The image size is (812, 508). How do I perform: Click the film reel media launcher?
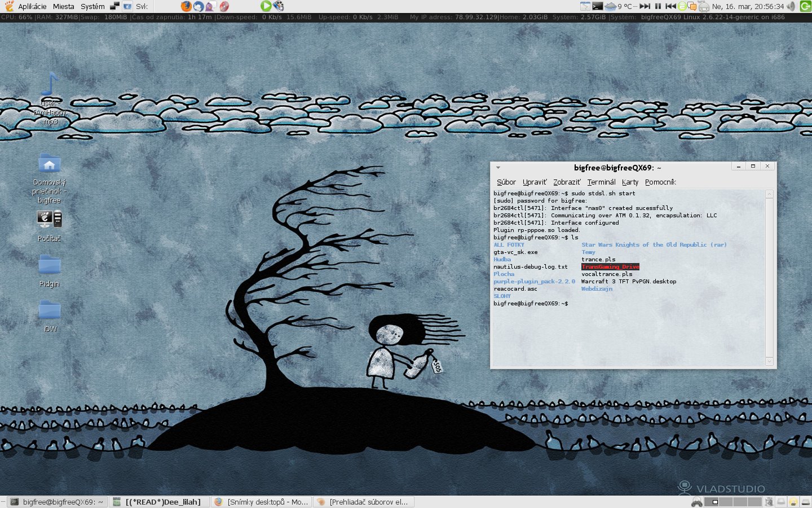point(279,6)
